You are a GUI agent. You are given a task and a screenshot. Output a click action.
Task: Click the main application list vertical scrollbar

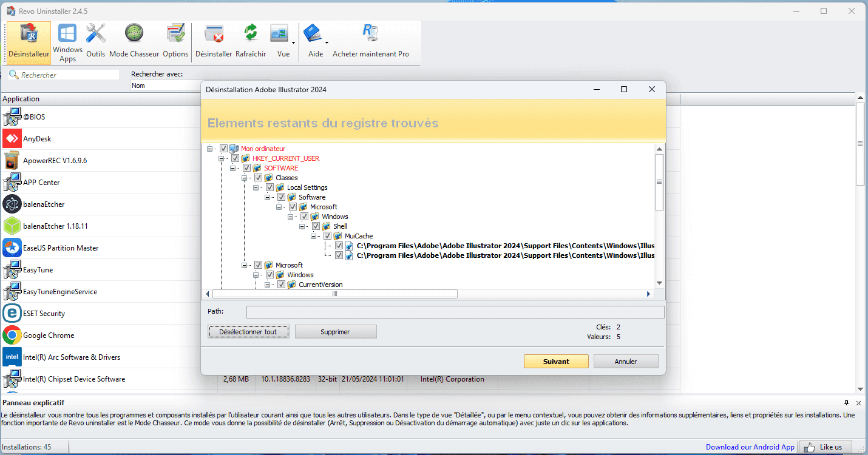pos(860,144)
